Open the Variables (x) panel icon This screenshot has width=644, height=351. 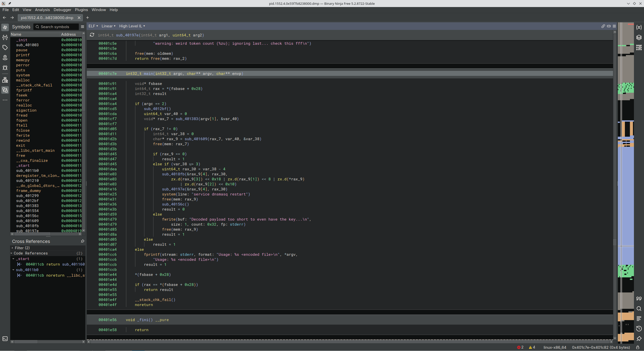click(639, 27)
